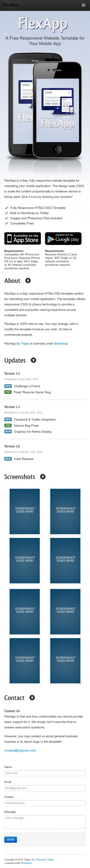The height and width of the screenshot is (868, 90).
Task: Click the up-arrow icon beside Screenshots
Action: [x=43, y=476]
